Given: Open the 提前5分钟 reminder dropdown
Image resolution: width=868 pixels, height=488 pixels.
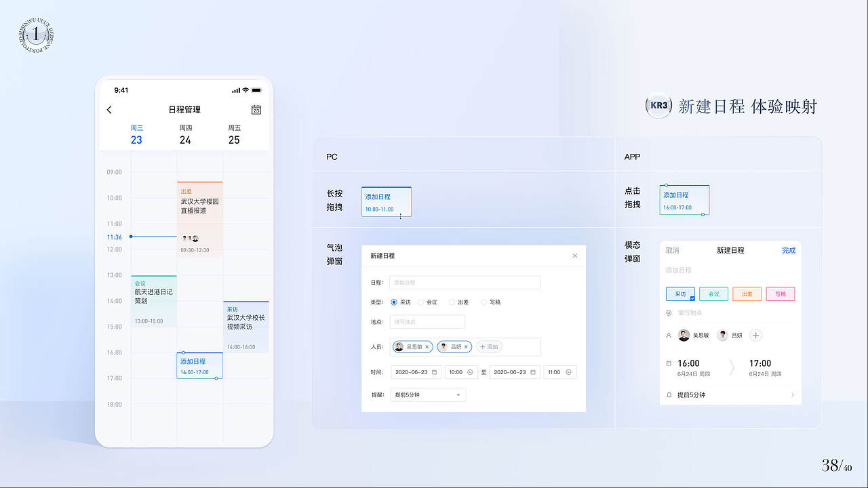Looking at the screenshot, I should [x=428, y=394].
